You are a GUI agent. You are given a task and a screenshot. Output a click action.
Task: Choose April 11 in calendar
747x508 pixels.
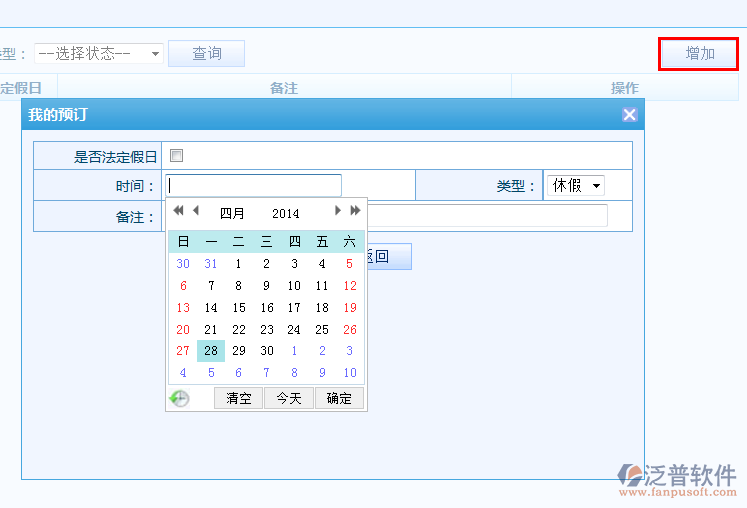click(322, 286)
